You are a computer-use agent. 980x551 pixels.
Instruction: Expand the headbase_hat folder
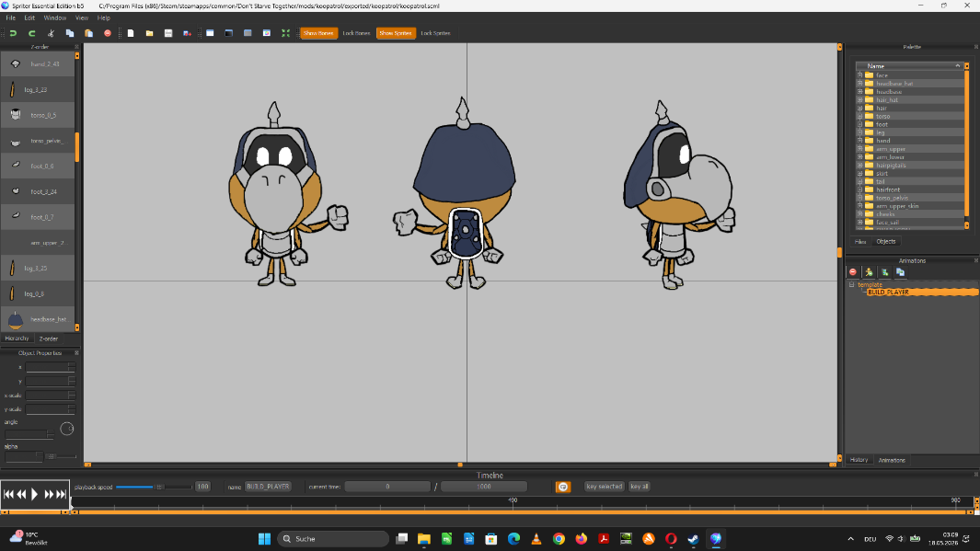point(860,83)
